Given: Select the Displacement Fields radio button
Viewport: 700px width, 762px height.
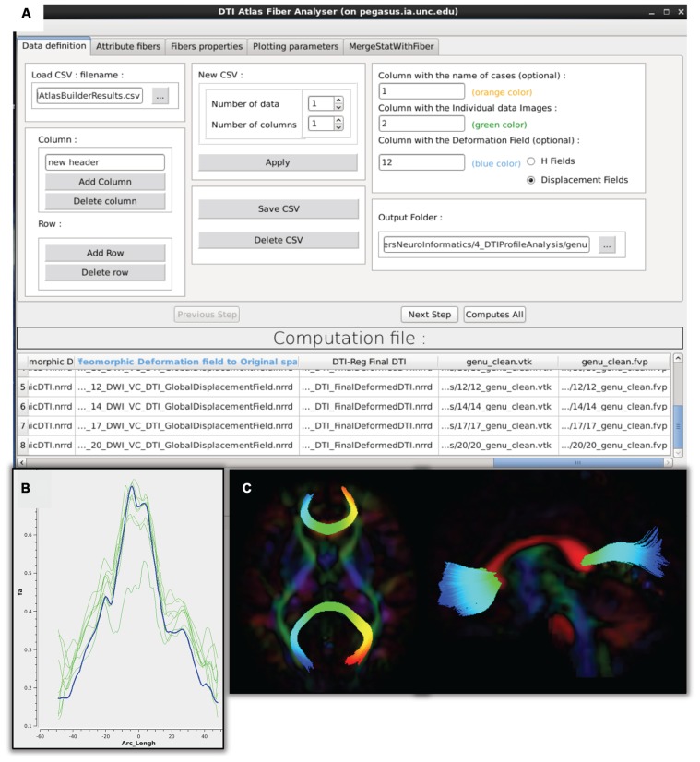Looking at the screenshot, I should [530, 180].
